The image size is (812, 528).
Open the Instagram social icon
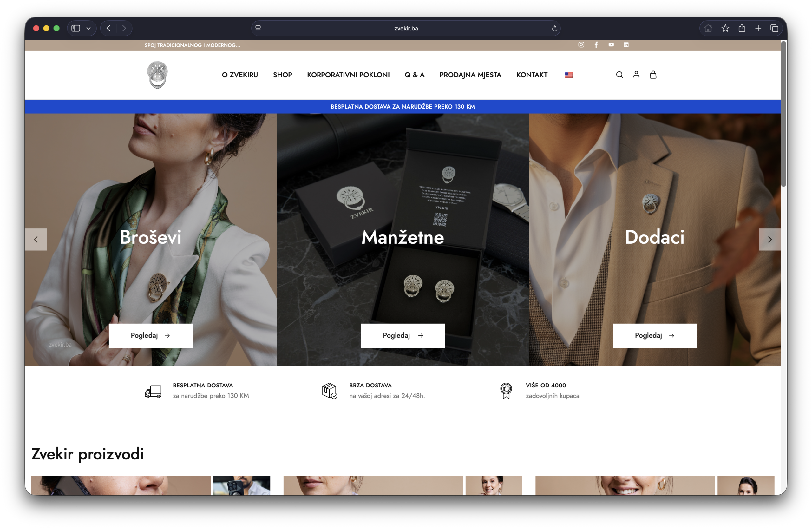pyautogui.click(x=581, y=45)
